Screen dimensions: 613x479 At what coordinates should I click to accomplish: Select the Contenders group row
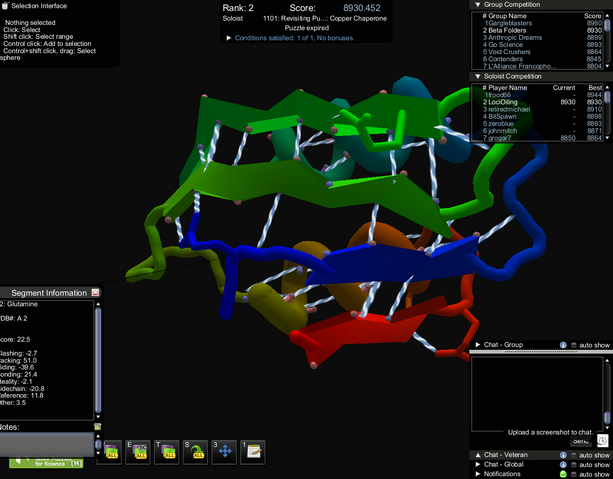coord(542,59)
